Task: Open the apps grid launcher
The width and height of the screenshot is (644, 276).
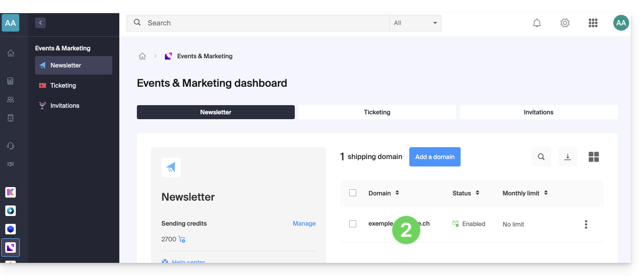Action: (x=593, y=23)
